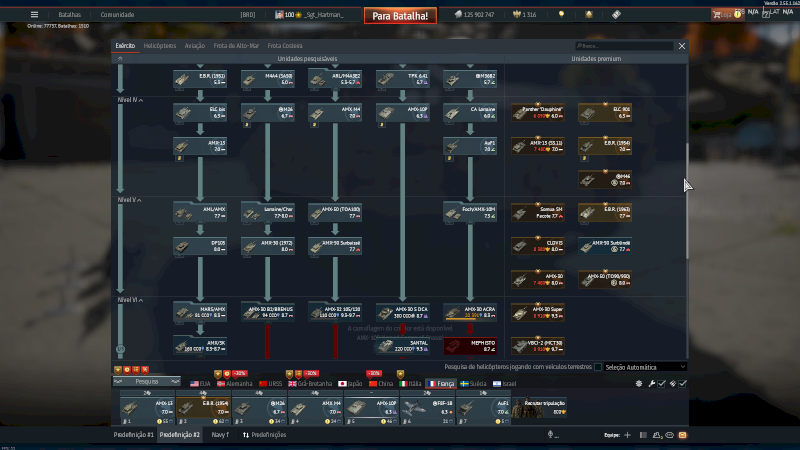Click the ticket icon in top bar
The height and width of the screenshot is (450, 800).
(x=616, y=15)
